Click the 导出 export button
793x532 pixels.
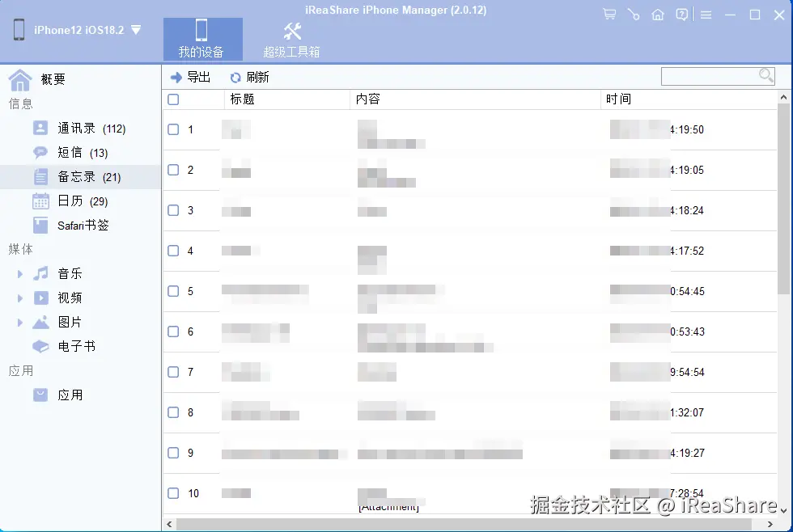(191, 78)
